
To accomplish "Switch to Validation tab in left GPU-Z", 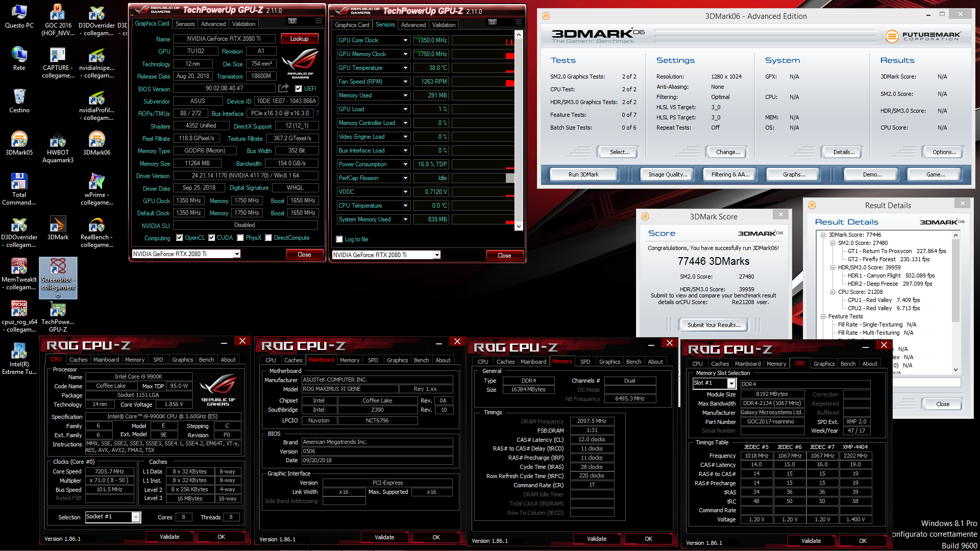I will click(243, 24).
